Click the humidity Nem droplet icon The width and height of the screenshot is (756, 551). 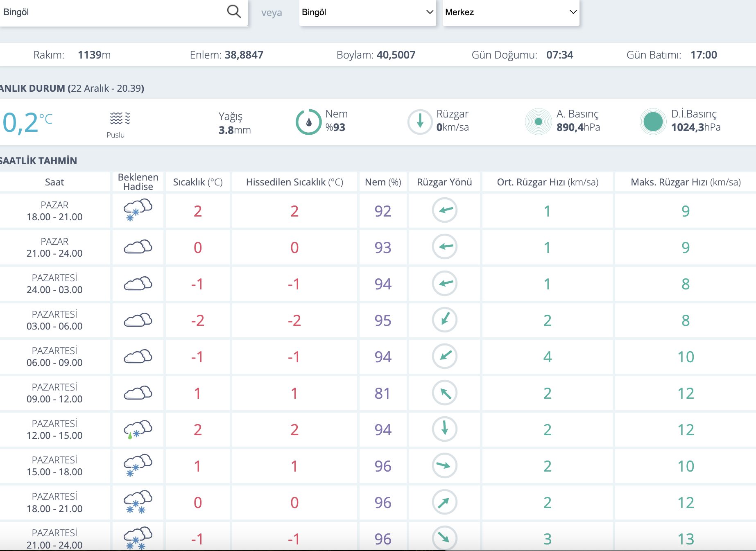point(308,122)
